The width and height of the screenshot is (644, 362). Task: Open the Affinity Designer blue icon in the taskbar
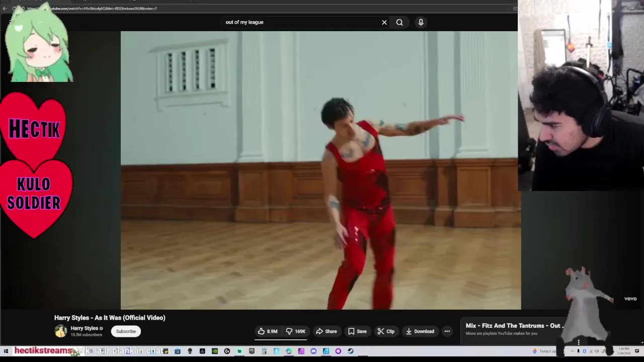coord(326,351)
